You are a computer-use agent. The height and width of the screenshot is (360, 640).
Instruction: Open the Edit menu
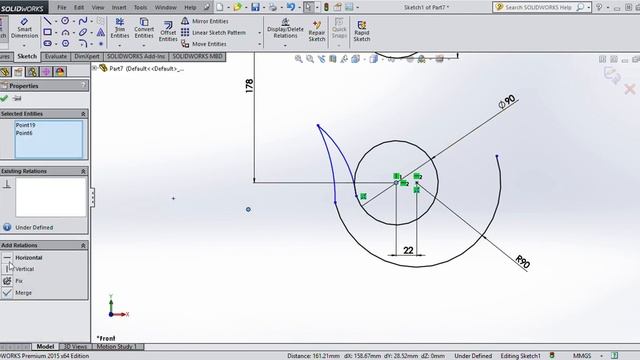pyautogui.click(x=79, y=7)
